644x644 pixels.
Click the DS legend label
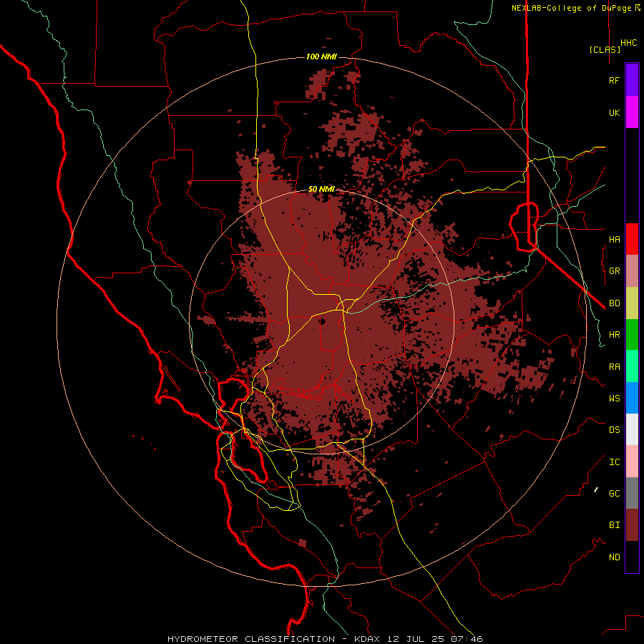(614, 430)
